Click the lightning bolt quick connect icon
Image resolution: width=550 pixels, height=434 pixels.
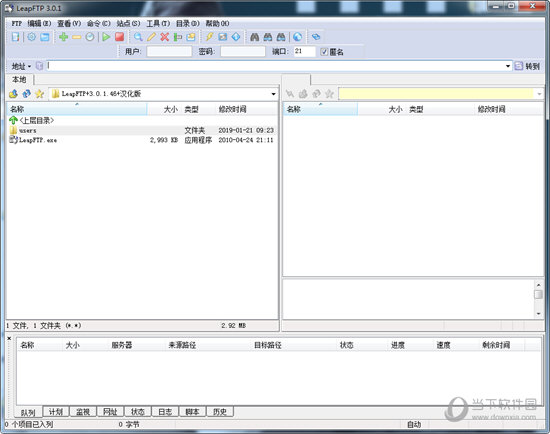[x=209, y=36]
